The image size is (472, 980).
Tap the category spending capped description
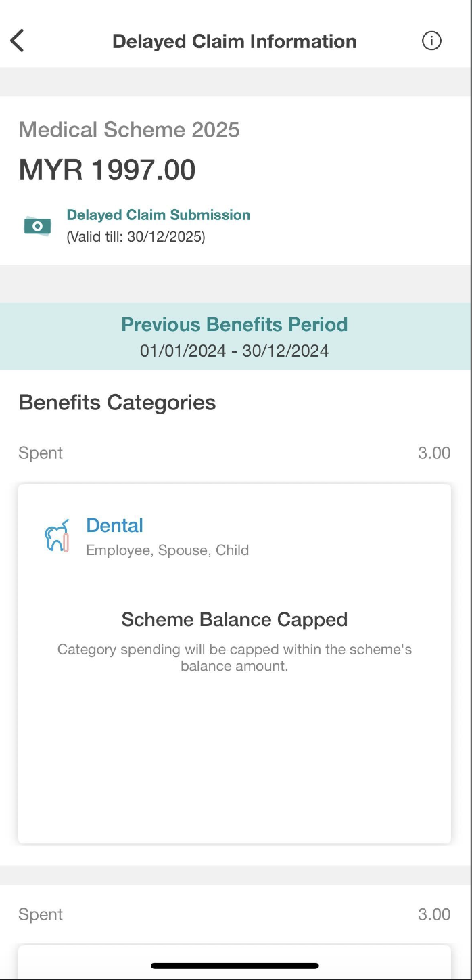pyautogui.click(x=234, y=657)
